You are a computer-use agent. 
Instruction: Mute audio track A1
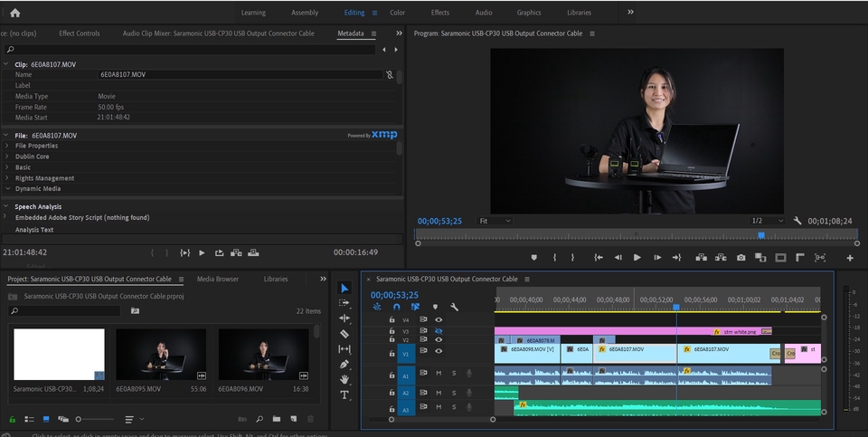click(x=439, y=374)
